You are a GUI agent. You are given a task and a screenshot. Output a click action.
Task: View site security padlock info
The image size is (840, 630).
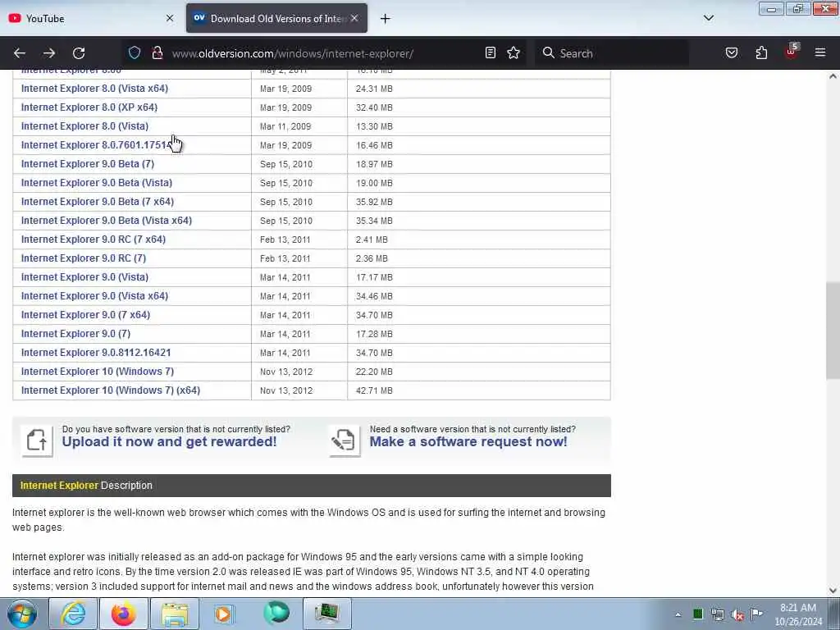click(x=157, y=52)
